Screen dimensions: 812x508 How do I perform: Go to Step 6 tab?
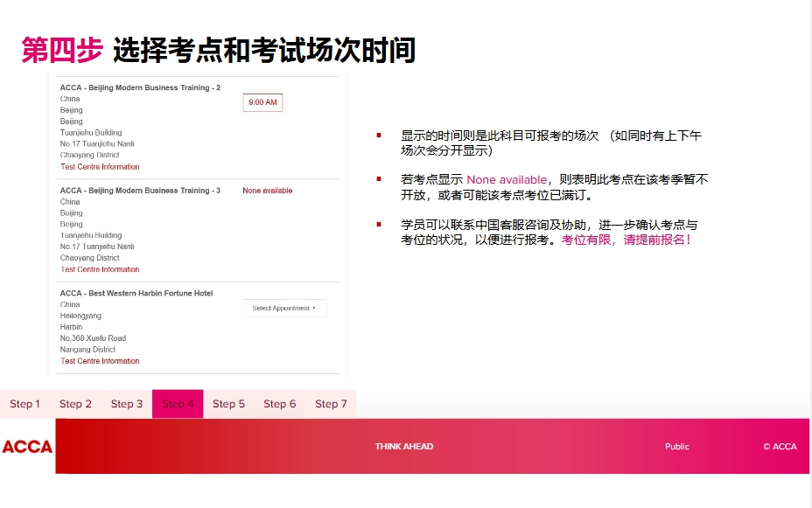click(280, 404)
